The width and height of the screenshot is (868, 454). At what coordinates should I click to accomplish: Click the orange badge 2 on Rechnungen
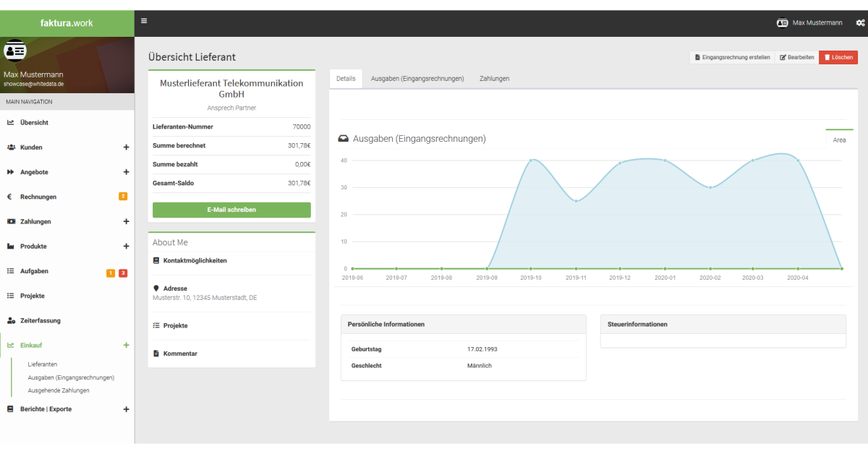(x=123, y=197)
